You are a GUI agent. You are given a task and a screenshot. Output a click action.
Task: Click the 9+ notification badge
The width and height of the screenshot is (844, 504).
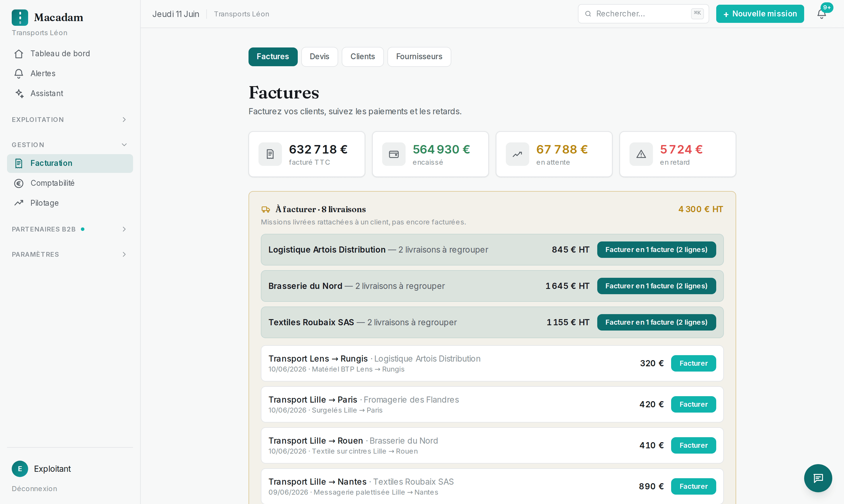click(x=827, y=7)
